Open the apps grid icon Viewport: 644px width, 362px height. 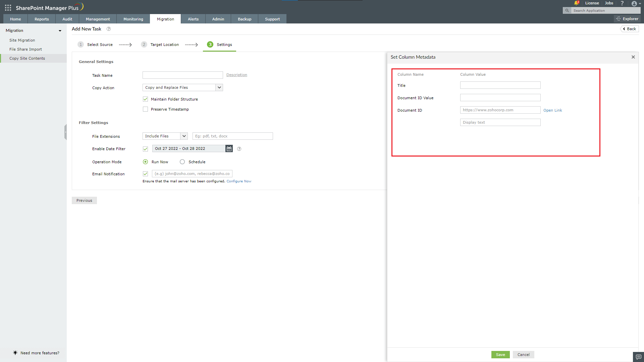point(7,7)
